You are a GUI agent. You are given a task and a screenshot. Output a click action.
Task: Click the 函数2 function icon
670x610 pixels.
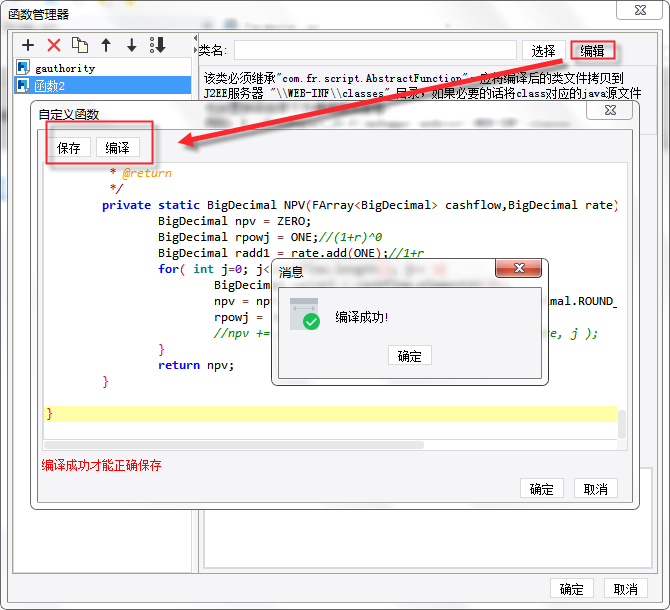pyautogui.click(x=23, y=85)
